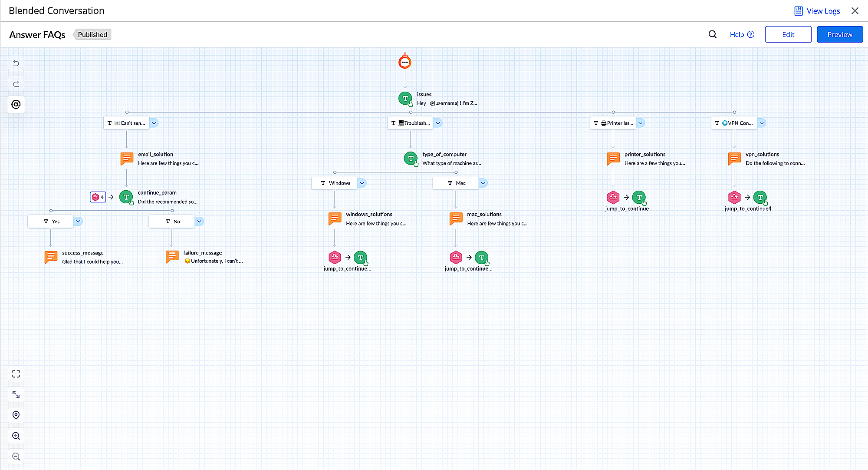The width and height of the screenshot is (868, 470).
Task: Click the red bot start node
Action: pyautogui.click(x=405, y=62)
